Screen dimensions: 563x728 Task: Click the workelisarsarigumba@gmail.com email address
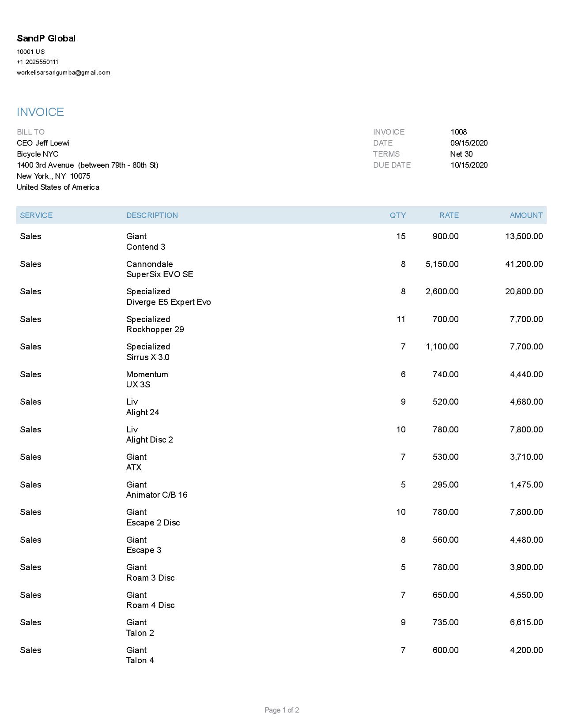[63, 72]
